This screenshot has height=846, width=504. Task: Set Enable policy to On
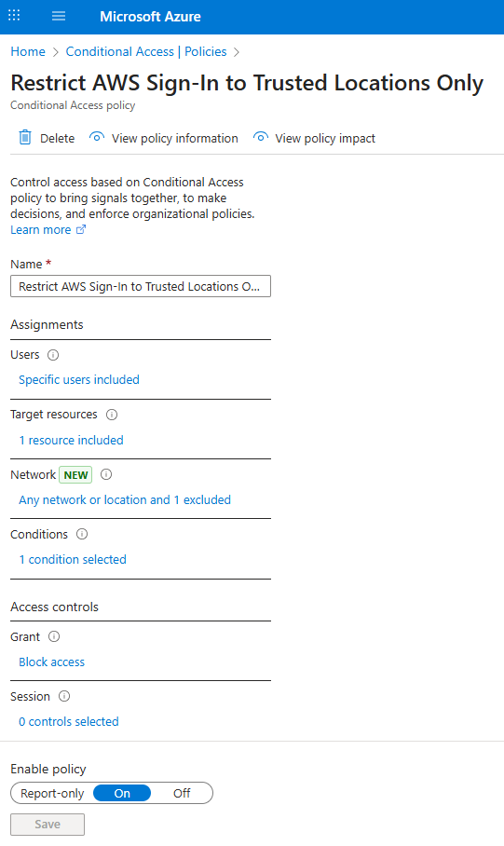click(122, 793)
